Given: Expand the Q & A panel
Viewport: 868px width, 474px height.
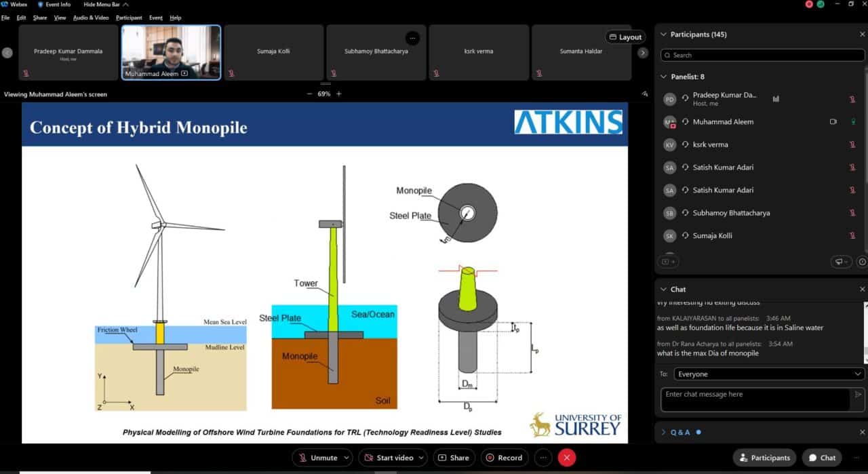Looking at the screenshot, I should click(x=663, y=432).
